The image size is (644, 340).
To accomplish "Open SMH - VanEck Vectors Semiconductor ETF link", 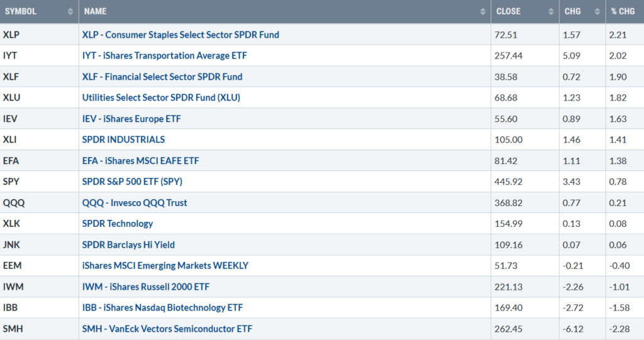I will pos(167,329).
